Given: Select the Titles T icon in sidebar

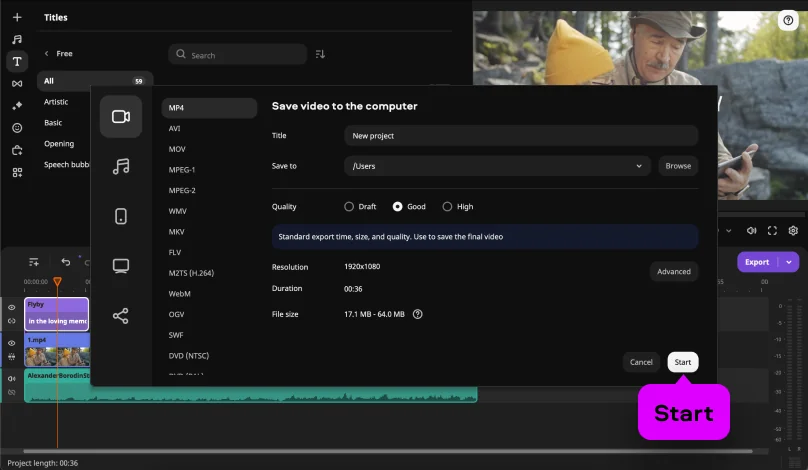Looking at the screenshot, I should pyautogui.click(x=17, y=61).
